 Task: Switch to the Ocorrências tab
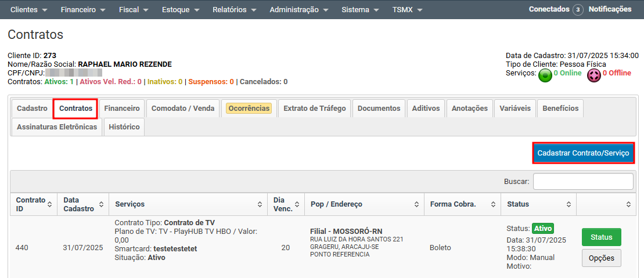[249, 109]
